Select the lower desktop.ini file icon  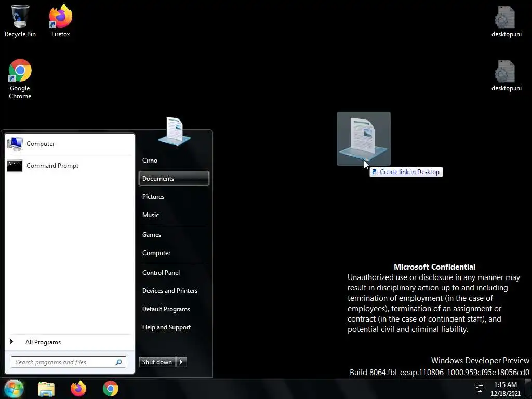pyautogui.click(x=506, y=75)
